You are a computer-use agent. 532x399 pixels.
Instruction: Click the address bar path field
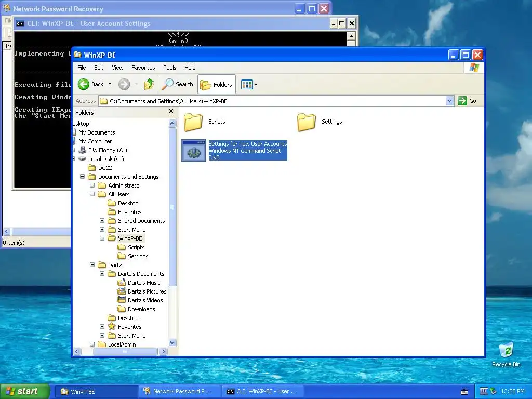point(272,101)
